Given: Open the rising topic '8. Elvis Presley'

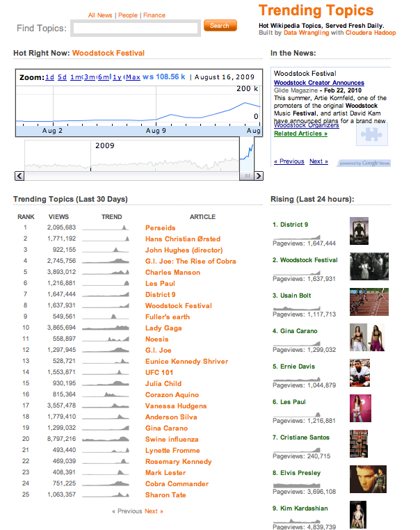Looking at the screenshot, I should pyautogui.click(x=296, y=473).
